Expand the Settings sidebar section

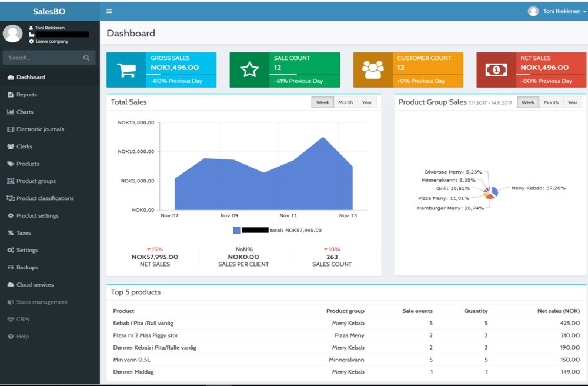click(26, 250)
